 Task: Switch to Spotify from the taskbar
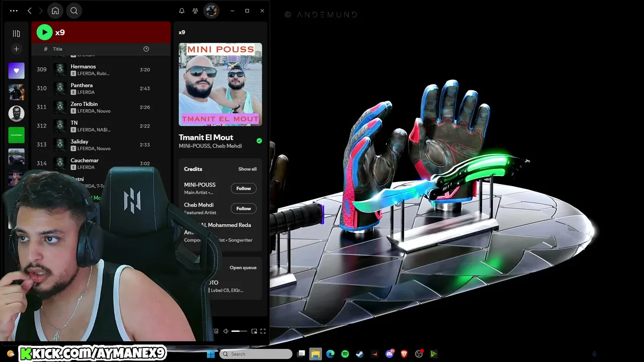(x=345, y=354)
